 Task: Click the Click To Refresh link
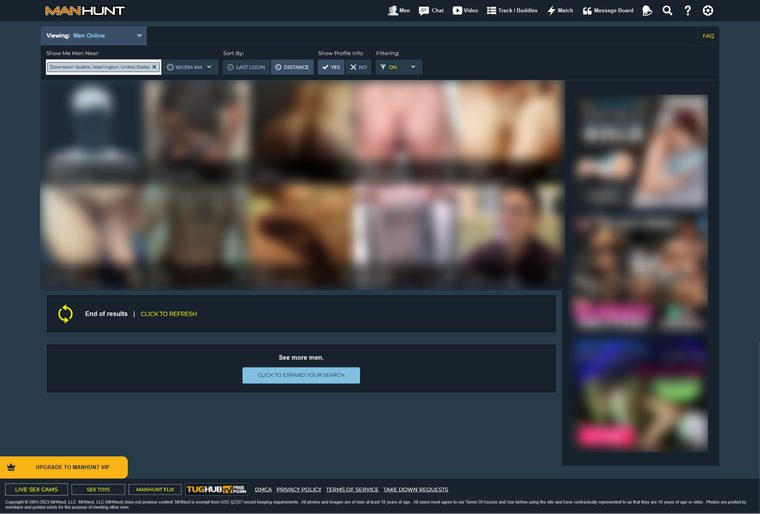coord(169,314)
